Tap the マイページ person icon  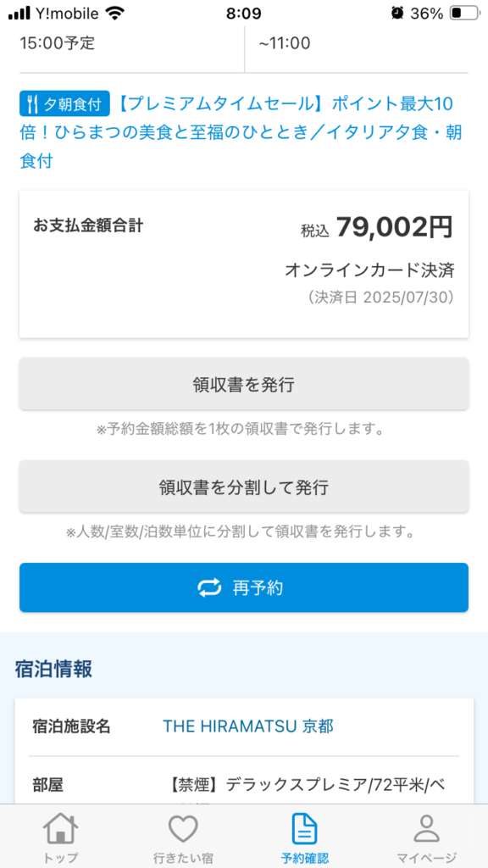tap(427, 830)
